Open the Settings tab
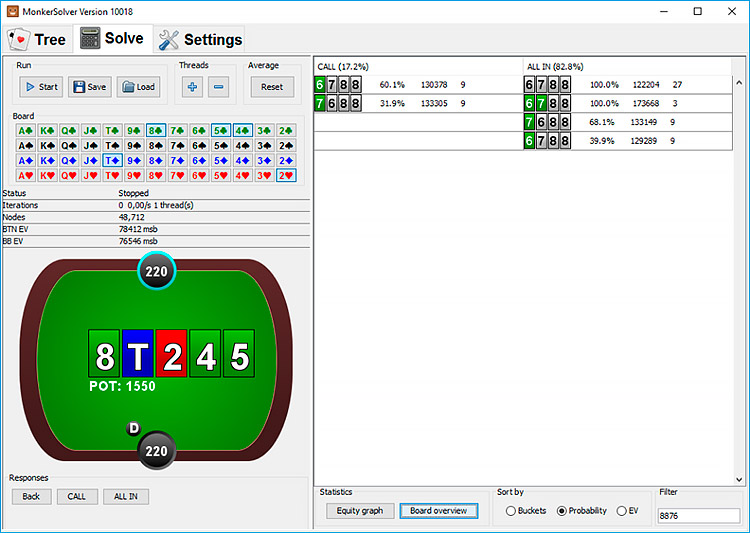This screenshot has height=533, width=750. [x=200, y=39]
